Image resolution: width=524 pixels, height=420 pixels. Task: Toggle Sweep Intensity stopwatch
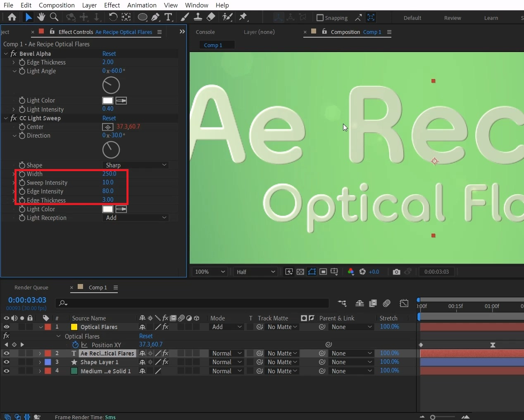click(x=22, y=183)
